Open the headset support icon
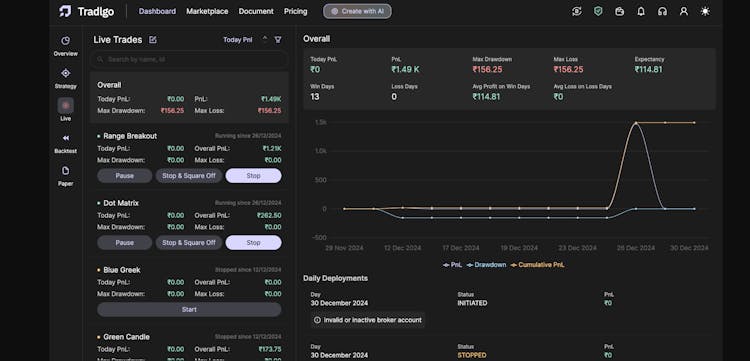The height and width of the screenshot is (361, 750). click(x=662, y=11)
